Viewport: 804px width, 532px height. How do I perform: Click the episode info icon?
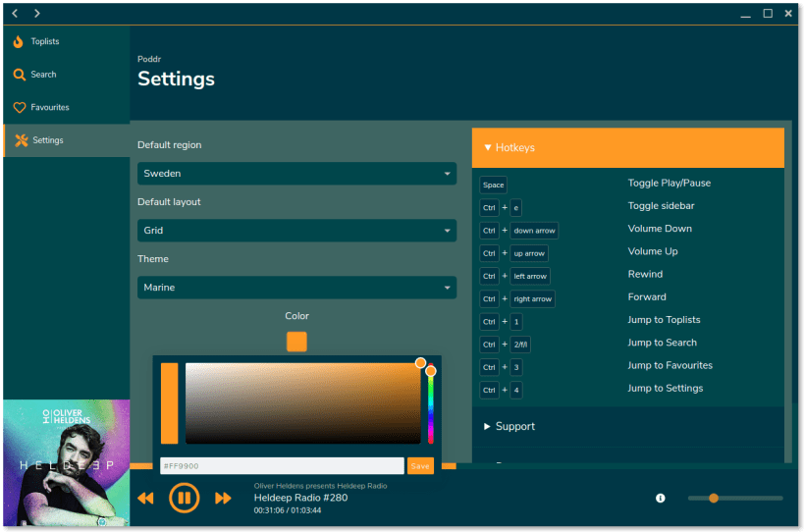pyautogui.click(x=661, y=498)
